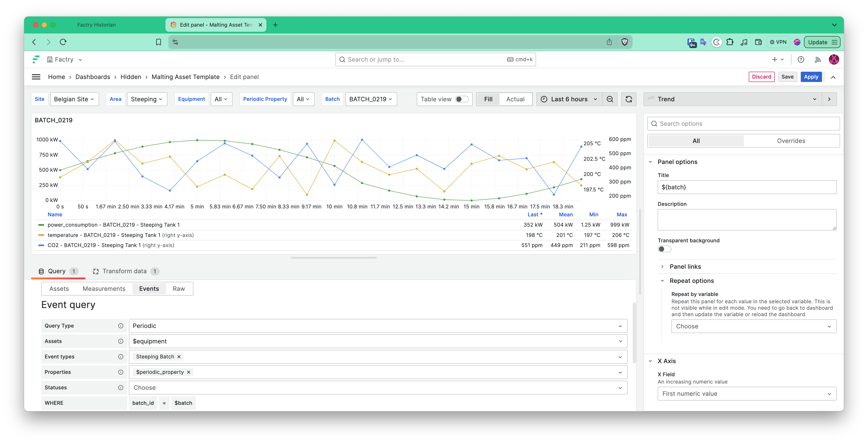This screenshot has height=443, width=868.
Task: Toggle the Table view switch
Action: pos(462,99)
